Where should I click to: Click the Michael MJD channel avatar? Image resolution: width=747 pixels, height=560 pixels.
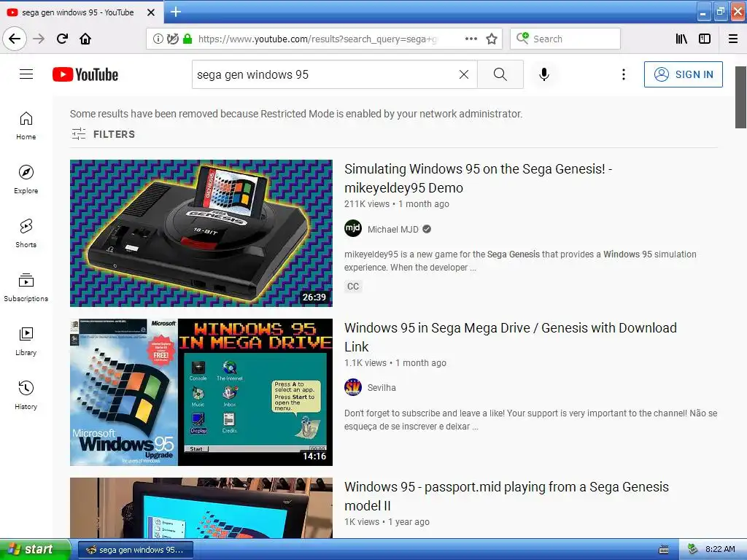click(x=353, y=228)
